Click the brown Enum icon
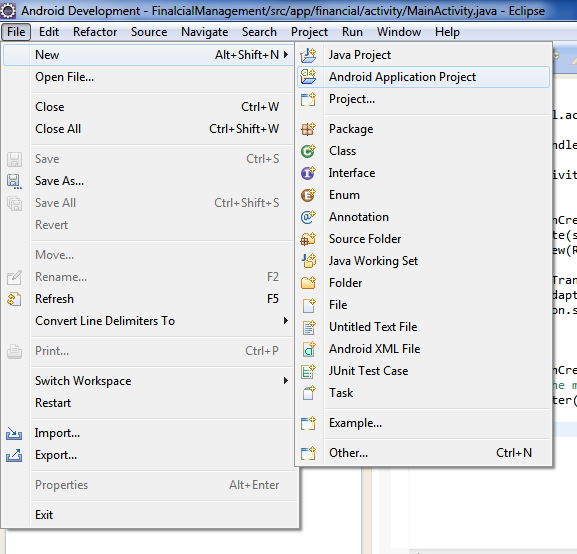Viewport: 577px width, 554px height. tap(308, 195)
